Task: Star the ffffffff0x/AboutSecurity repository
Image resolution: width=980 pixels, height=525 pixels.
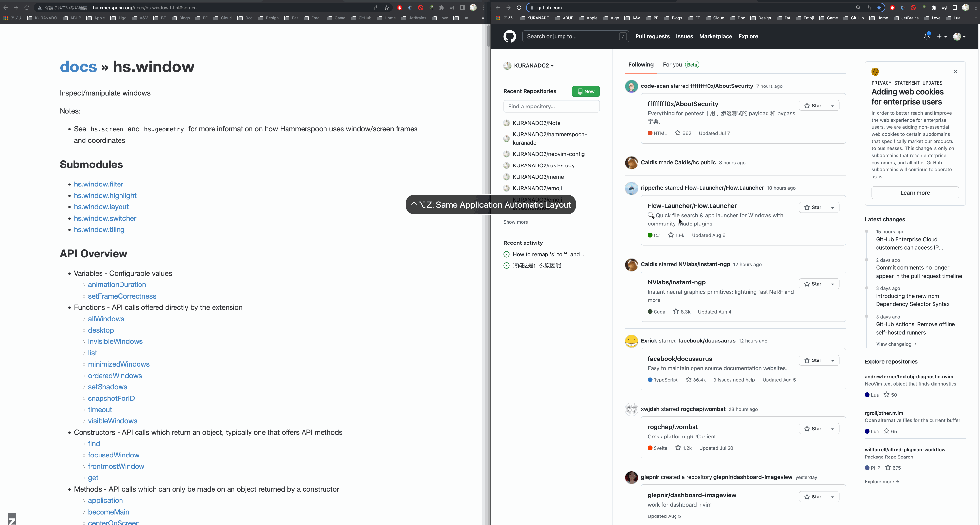Action: point(813,106)
